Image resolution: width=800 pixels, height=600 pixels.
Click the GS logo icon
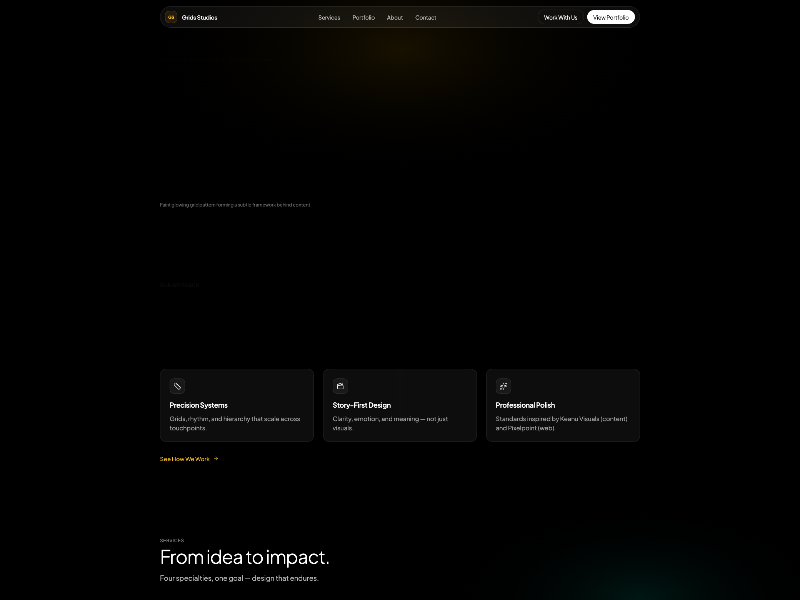tap(169, 17)
